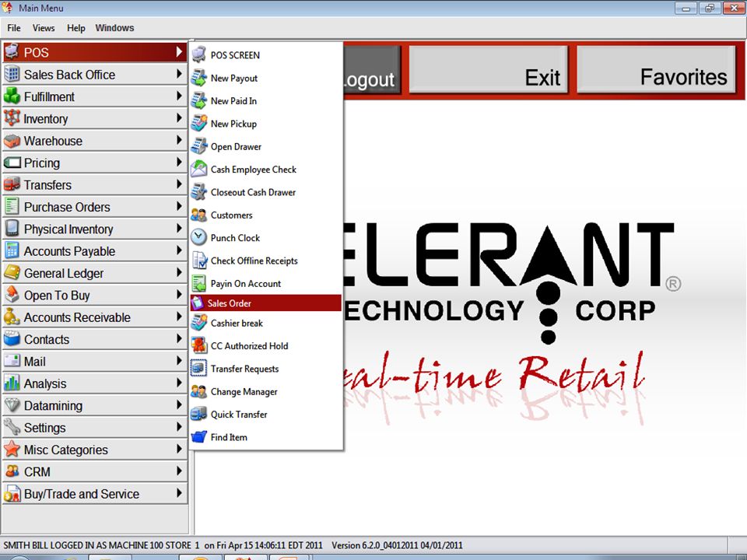This screenshot has width=747, height=560.
Task: Click the Customers people icon
Action: [198, 215]
